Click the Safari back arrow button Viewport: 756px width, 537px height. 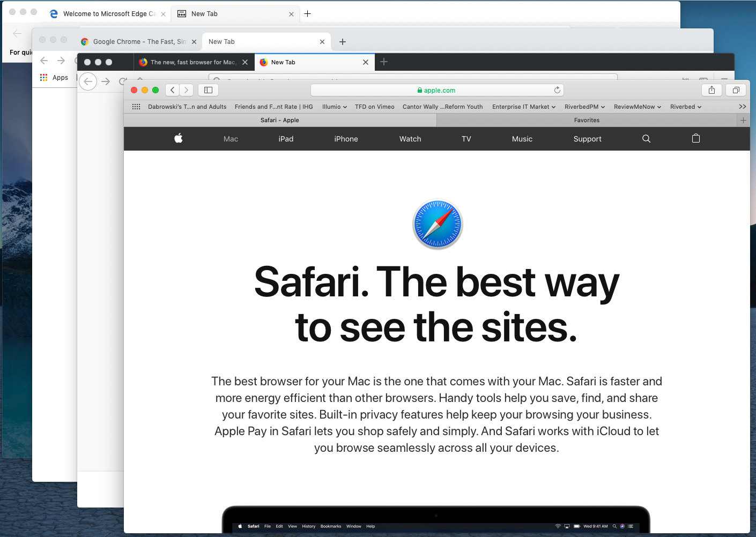point(172,90)
